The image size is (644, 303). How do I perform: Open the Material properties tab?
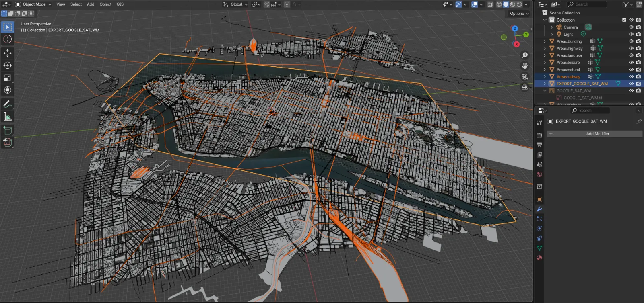tap(539, 258)
